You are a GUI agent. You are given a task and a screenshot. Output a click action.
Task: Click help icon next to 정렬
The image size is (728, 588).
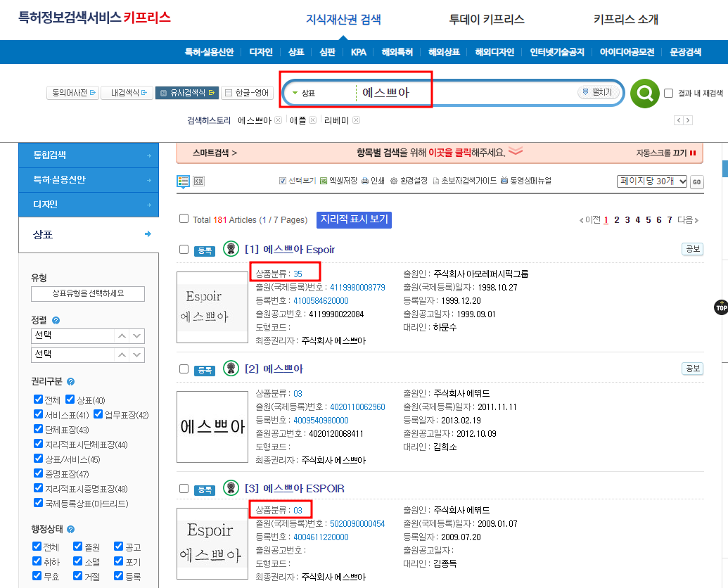pyautogui.click(x=56, y=320)
